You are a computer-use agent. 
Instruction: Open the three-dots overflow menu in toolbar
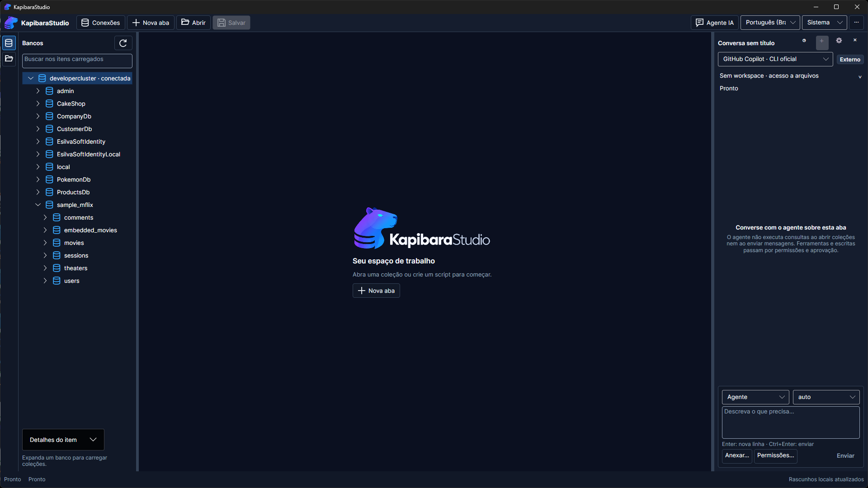click(x=856, y=23)
